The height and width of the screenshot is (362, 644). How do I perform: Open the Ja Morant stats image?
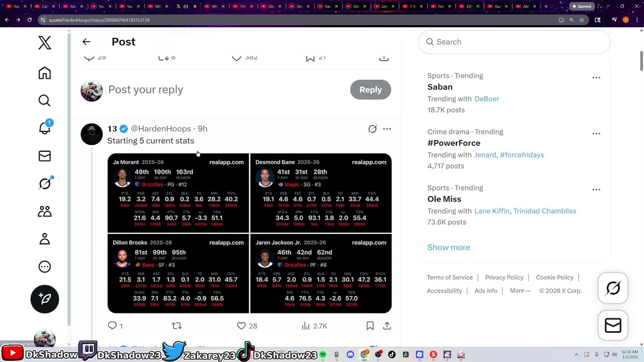[178, 193]
